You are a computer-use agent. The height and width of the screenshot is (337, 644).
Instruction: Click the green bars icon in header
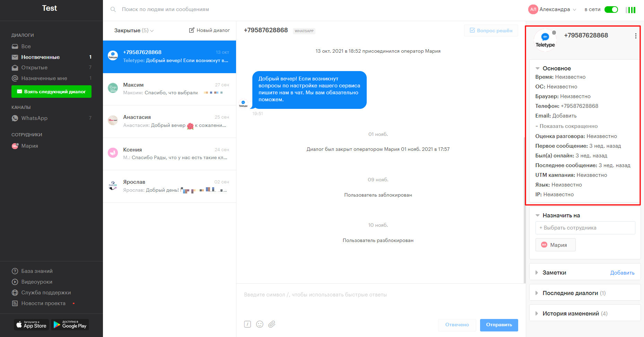(631, 10)
